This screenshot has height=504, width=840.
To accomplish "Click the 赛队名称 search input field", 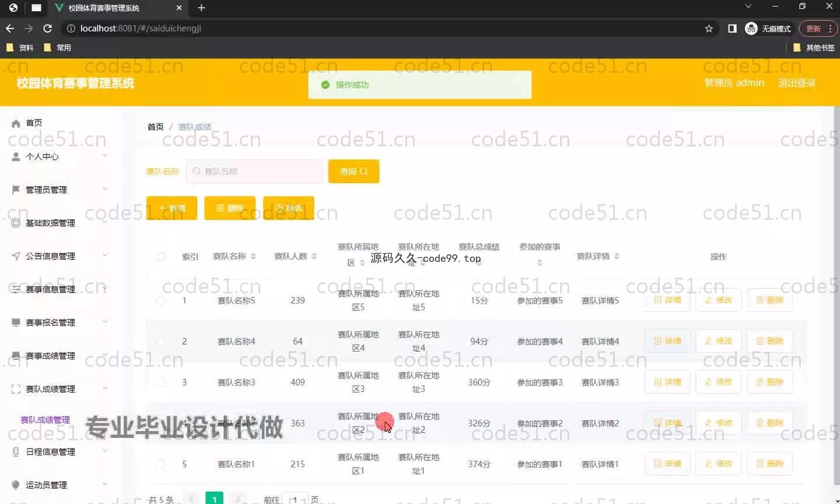I will pyautogui.click(x=254, y=171).
